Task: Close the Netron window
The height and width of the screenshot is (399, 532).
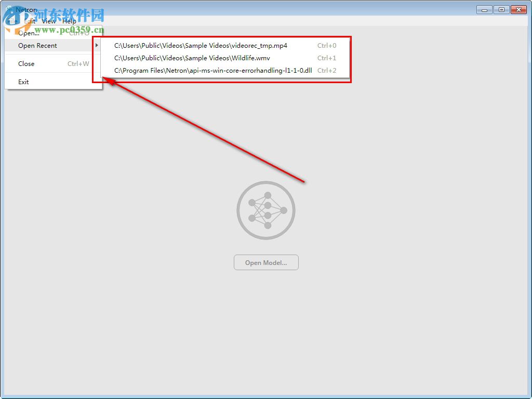Action: pyautogui.click(x=519, y=10)
